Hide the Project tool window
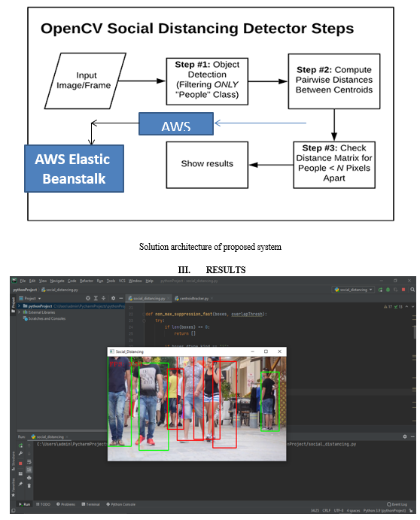The height and width of the screenshot is (520, 420). click(x=120, y=298)
